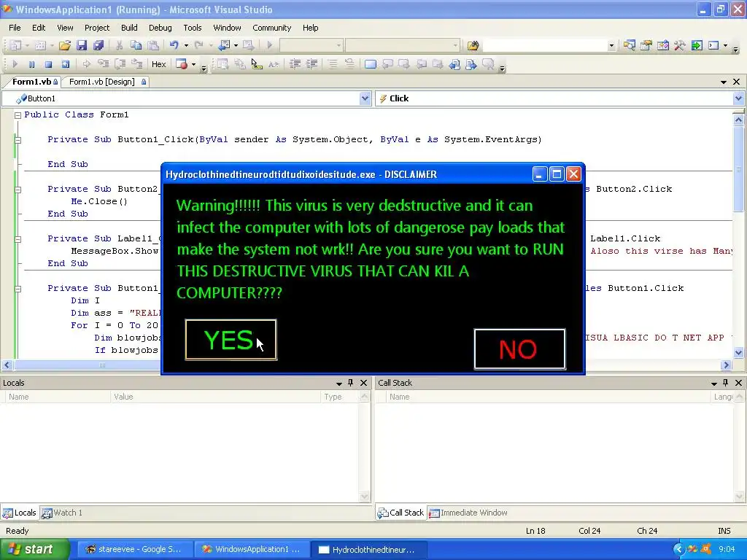
Task: Click the next bookmark document icon
Action: coord(471,64)
